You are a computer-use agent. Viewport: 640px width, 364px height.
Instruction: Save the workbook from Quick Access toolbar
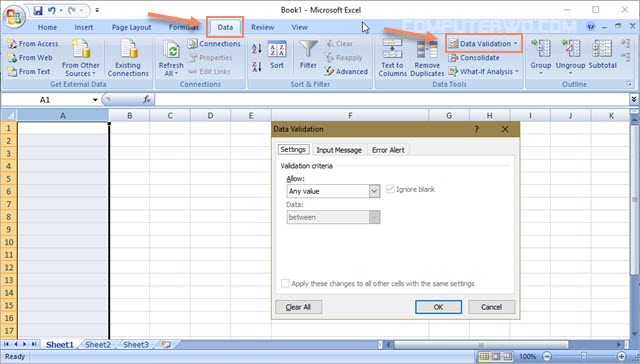[38, 10]
